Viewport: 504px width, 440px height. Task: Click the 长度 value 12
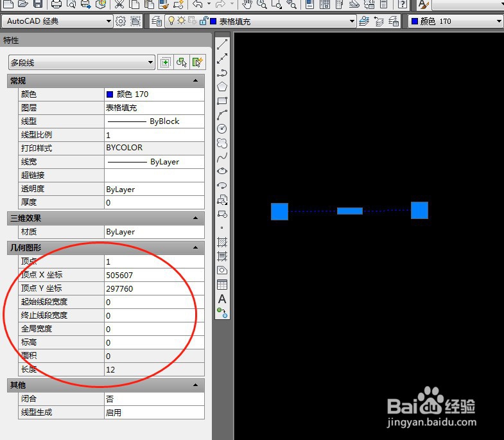154,369
